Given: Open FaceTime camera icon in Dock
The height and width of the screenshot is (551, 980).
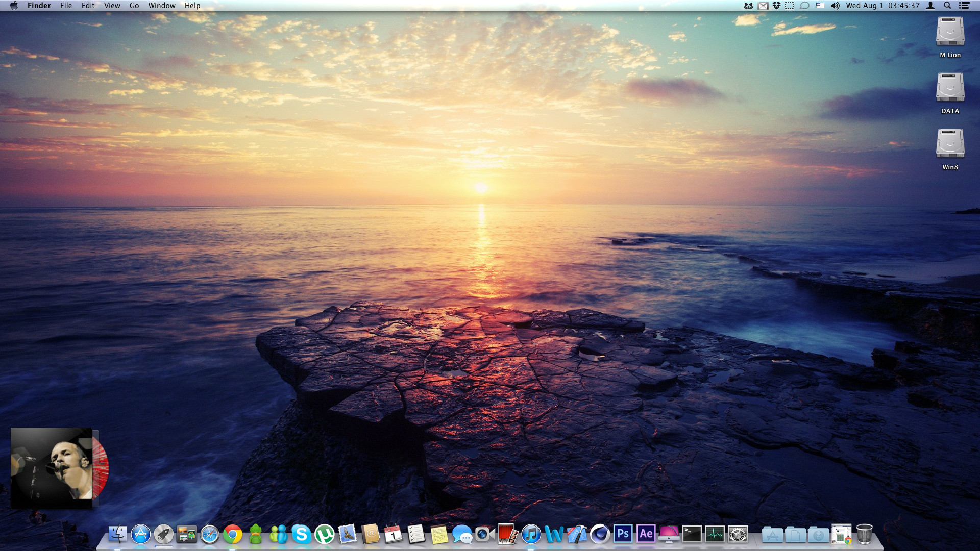Looking at the screenshot, I should click(485, 534).
